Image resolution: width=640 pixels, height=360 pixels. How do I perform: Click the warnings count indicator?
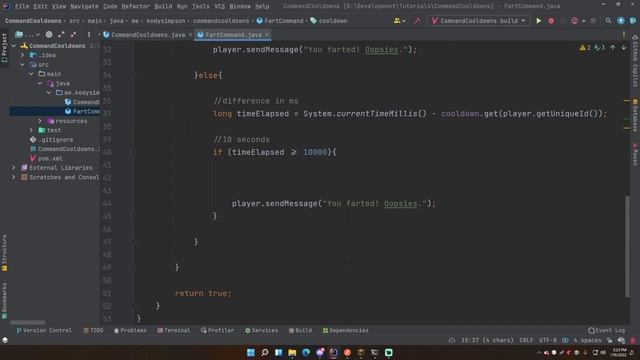(585, 48)
